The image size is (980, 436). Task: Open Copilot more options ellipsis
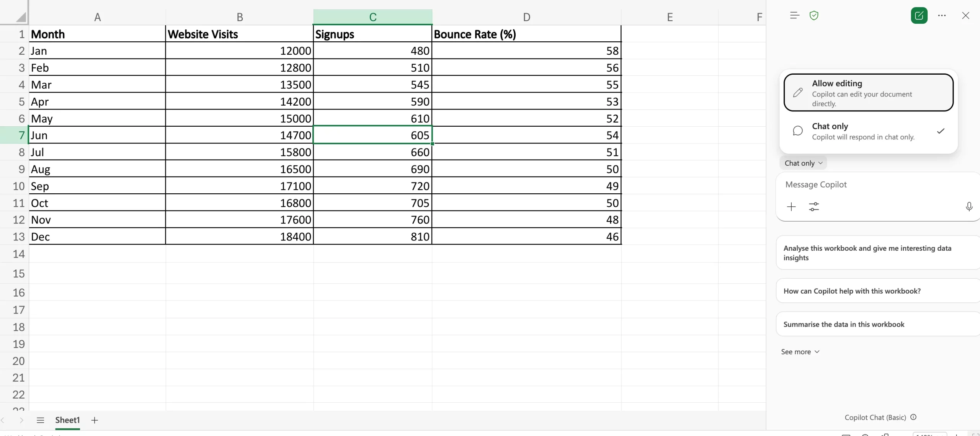(x=942, y=16)
